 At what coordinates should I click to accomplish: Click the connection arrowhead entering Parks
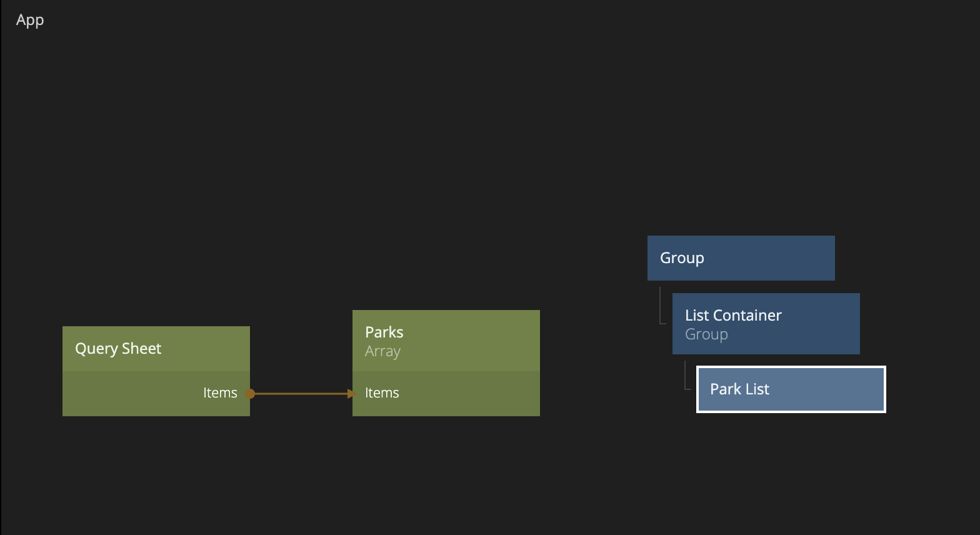pyautogui.click(x=351, y=394)
